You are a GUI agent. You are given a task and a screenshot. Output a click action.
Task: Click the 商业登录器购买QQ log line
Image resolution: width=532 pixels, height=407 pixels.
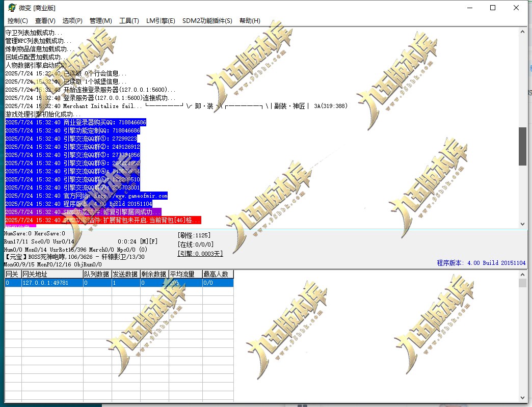[x=75, y=122]
